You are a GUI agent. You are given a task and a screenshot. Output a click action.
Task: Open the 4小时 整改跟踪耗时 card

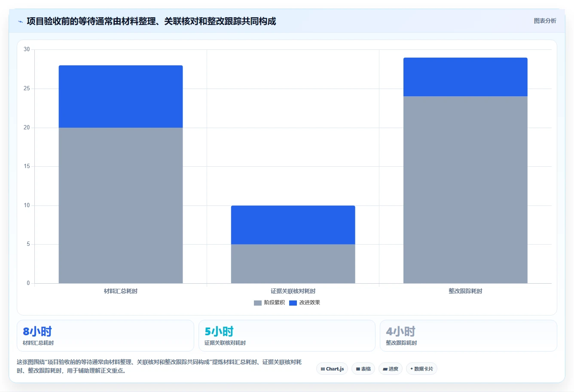[x=468, y=336]
